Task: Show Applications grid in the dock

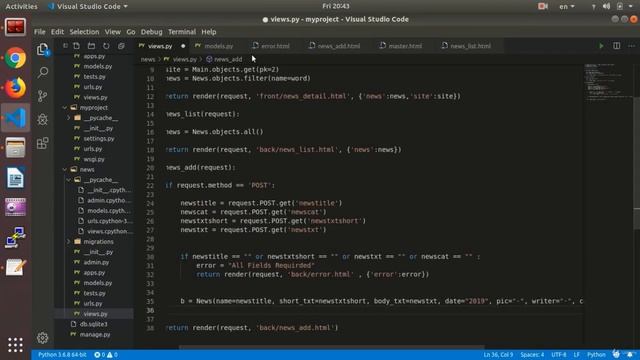Action: (15, 345)
